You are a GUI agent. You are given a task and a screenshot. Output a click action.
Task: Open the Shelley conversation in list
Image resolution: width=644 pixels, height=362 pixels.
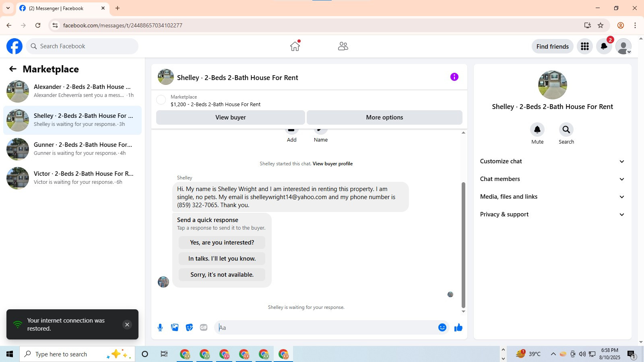tap(72, 120)
